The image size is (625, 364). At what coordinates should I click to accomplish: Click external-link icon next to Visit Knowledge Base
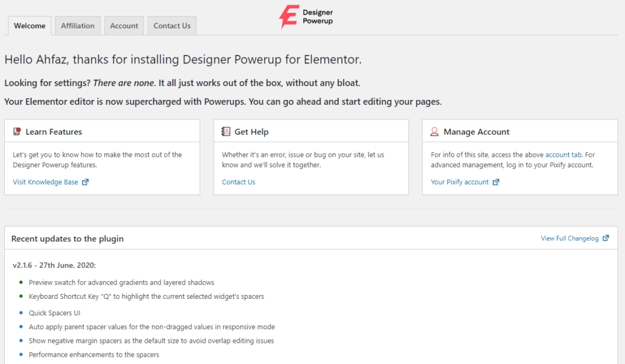tap(85, 182)
